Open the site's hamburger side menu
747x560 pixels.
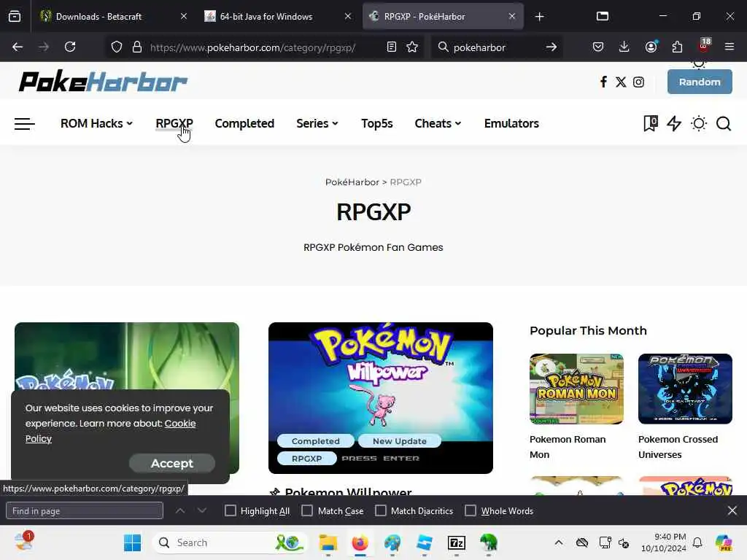[24, 124]
